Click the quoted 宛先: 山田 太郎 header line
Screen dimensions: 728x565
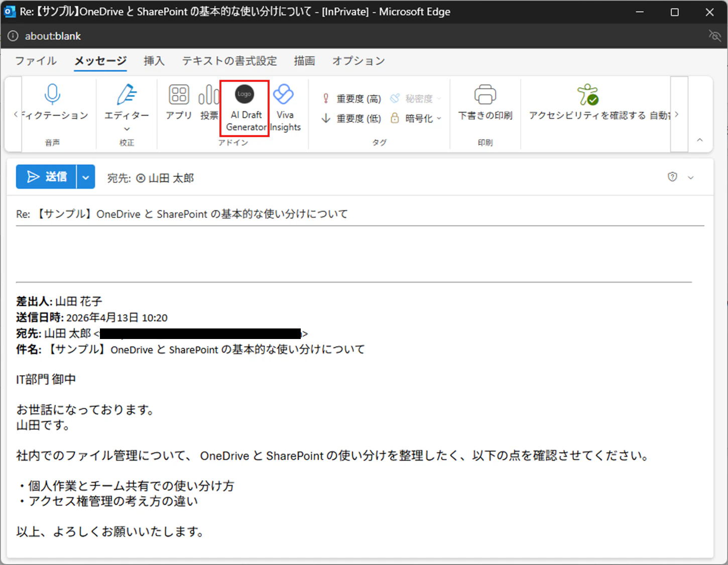coord(162,333)
